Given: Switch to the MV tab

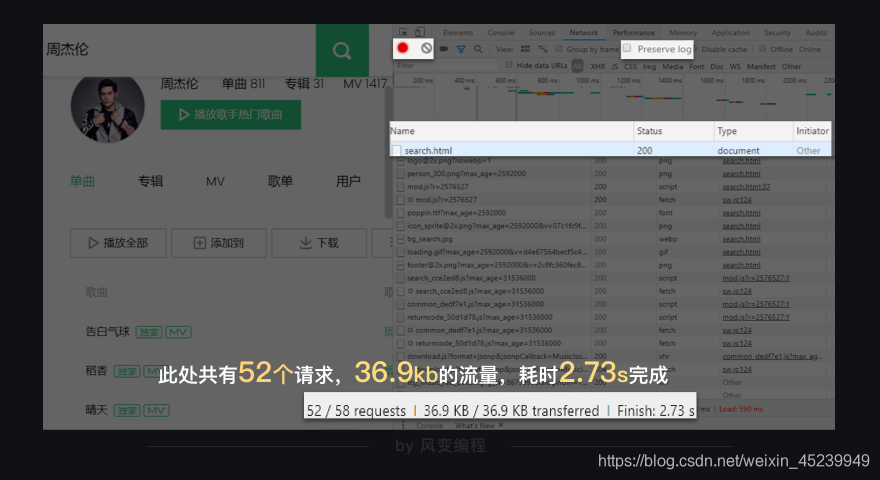Looking at the screenshot, I should [215, 181].
